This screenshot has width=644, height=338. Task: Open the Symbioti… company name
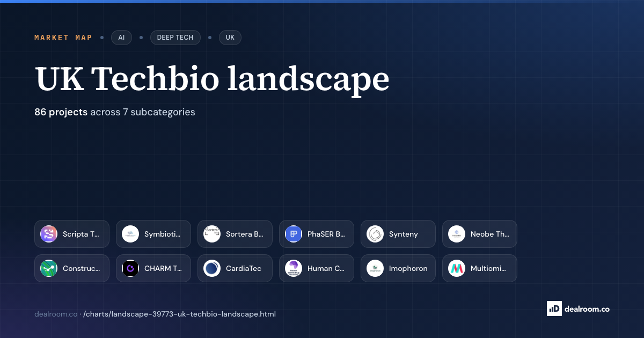point(163,234)
